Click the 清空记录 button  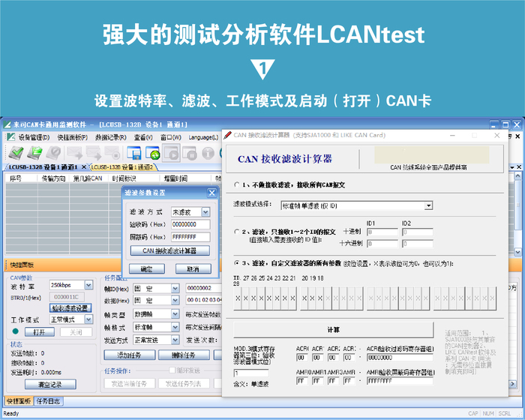[50, 384]
